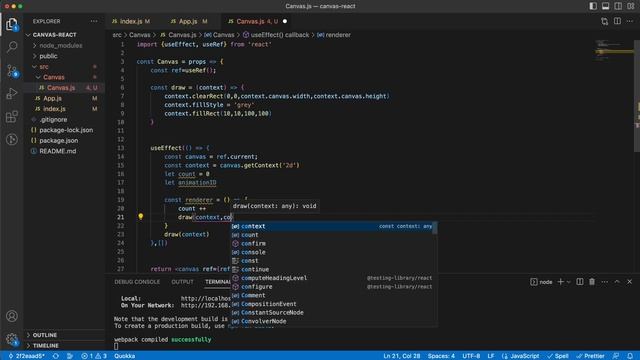The width and height of the screenshot is (640, 360).
Task: Toggle the bottom panel layout icon
Action: (x=605, y=6)
